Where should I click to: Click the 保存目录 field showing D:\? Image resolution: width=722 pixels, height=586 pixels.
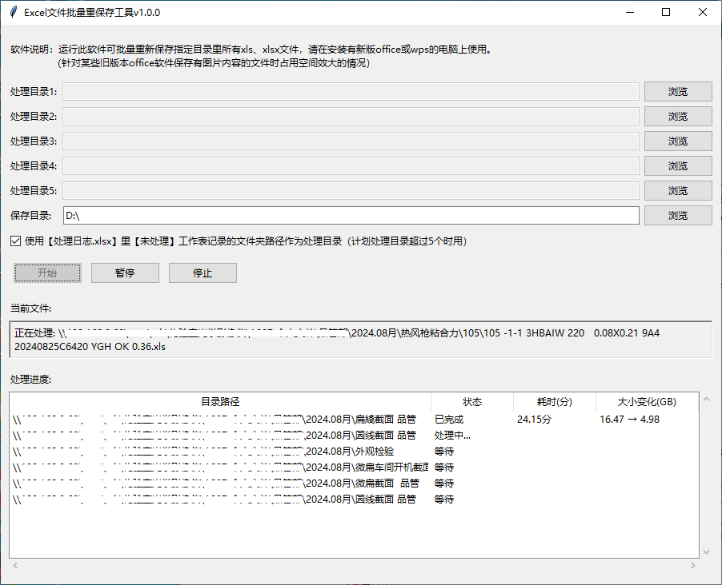click(x=351, y=215)
